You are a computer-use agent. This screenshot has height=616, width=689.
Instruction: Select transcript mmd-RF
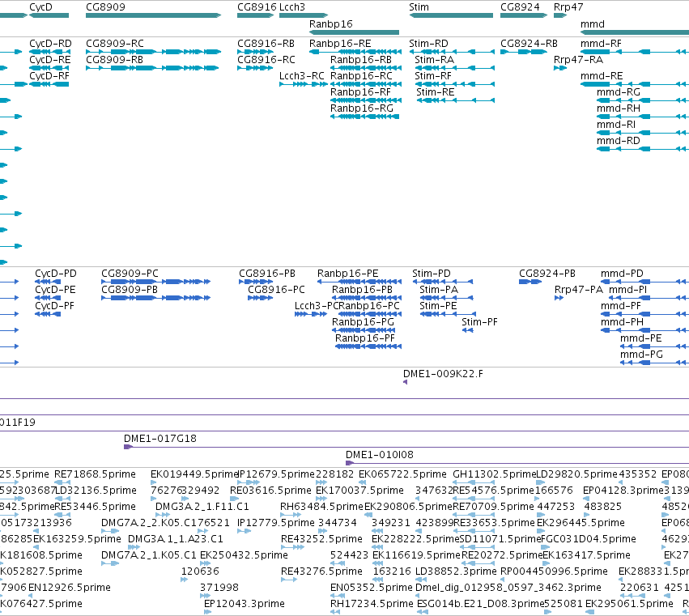635,52
